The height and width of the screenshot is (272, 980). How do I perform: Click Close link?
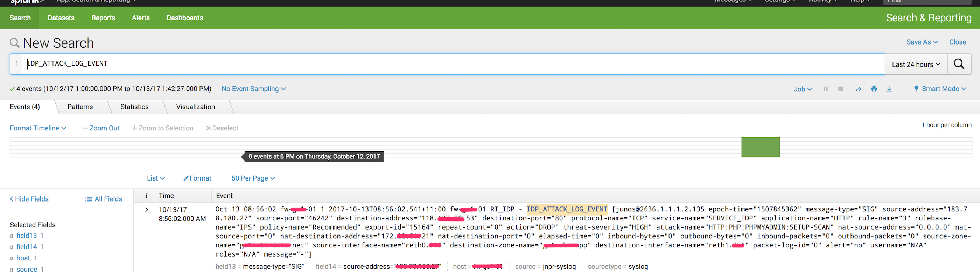pyautogui.click(x=958, y=42)
